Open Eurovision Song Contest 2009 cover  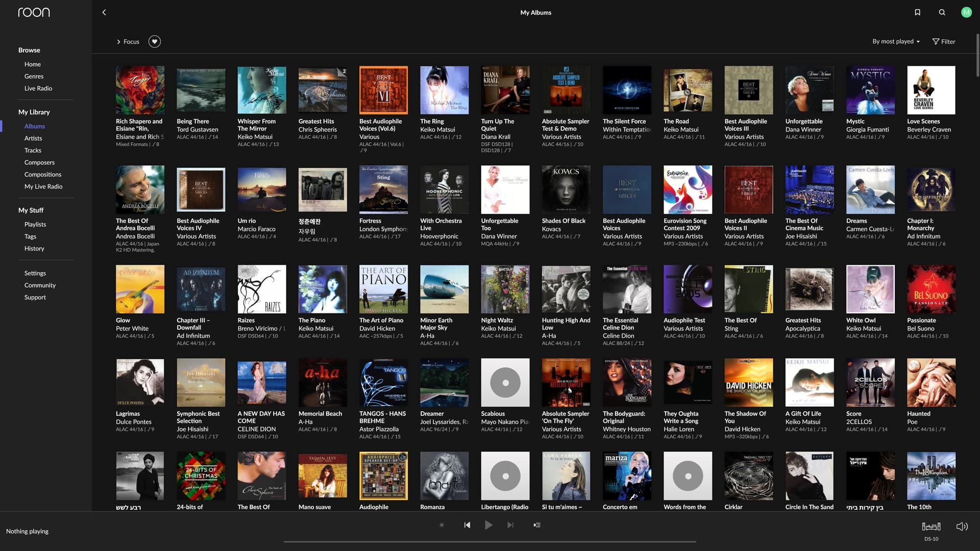click(688, 189)
